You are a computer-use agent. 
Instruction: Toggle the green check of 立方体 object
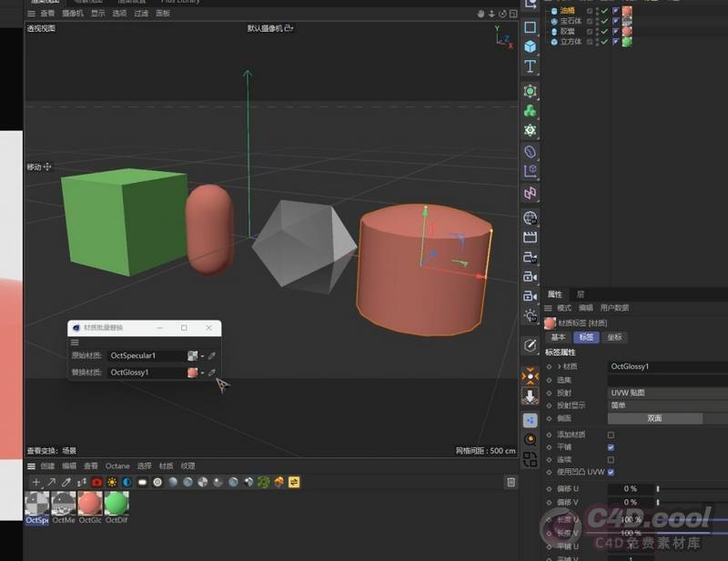(x=604, y=42)
